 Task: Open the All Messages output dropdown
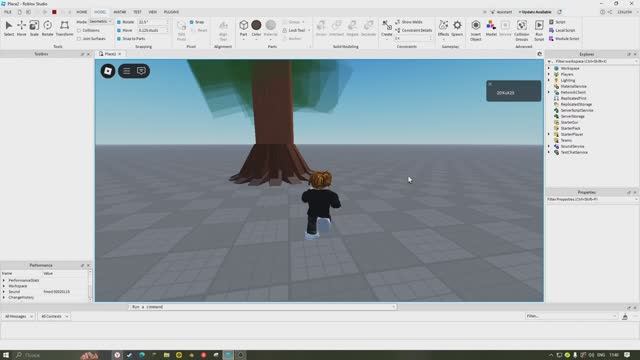(18, 316)
